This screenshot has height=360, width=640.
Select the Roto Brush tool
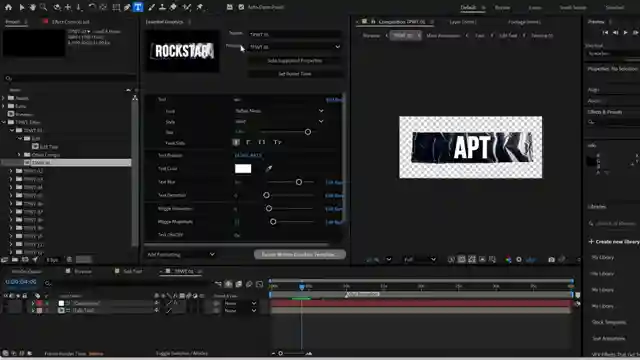click(x=187, y=7)
